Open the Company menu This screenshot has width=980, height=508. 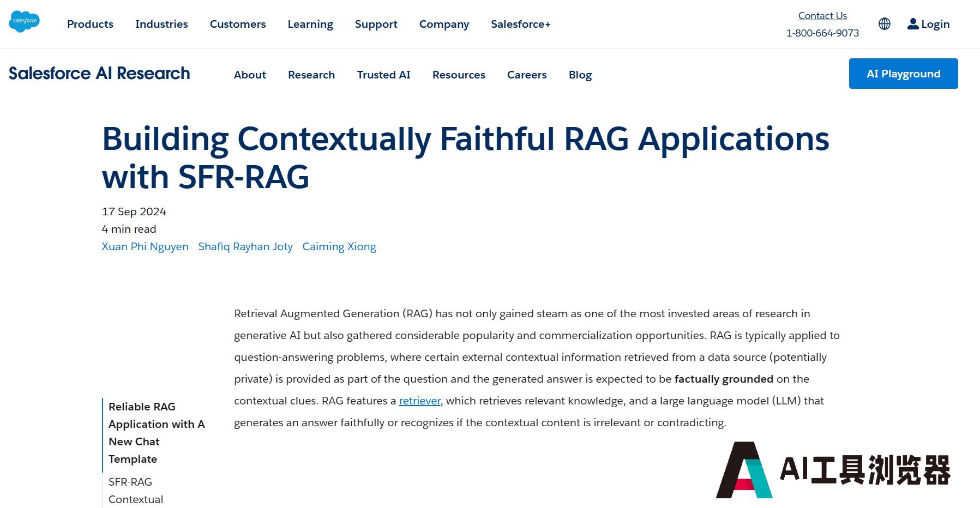(x=444, y=24)
